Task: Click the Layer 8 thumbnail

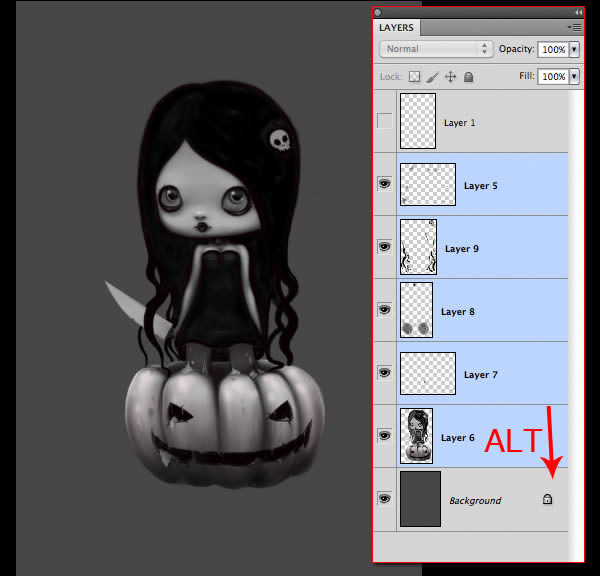Action: tap(416, 310)
